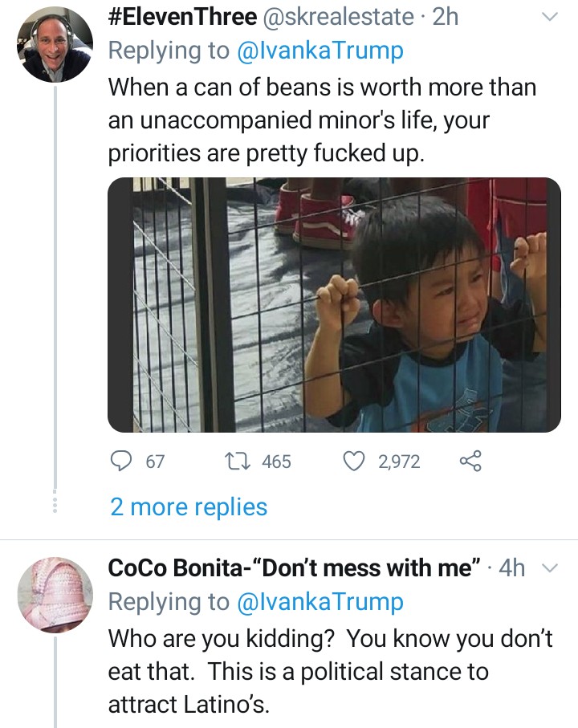
Task: Like the tweet with heart icon
Action: coord(354,461)
